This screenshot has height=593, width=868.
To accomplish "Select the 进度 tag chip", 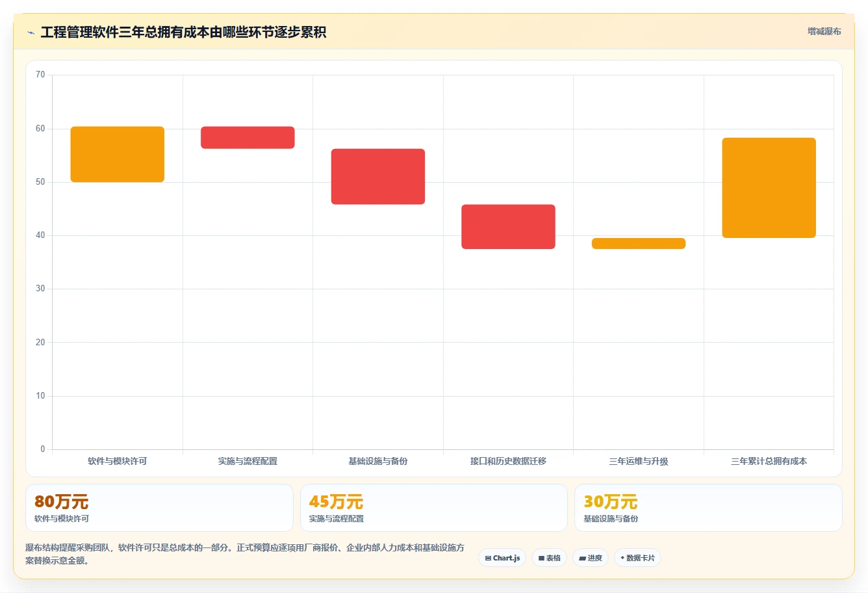I will tap(590, 558).
